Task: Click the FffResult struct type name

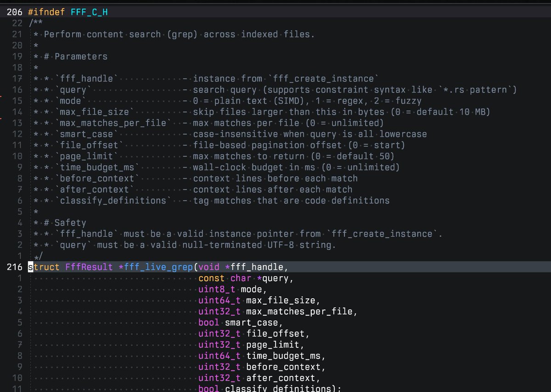Action: [x=89, y=267]
